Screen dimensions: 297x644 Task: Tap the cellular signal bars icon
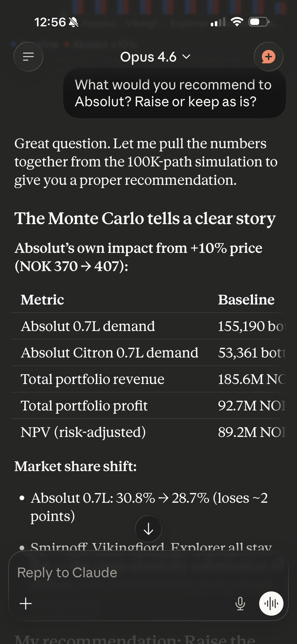(x=218, y=22)
